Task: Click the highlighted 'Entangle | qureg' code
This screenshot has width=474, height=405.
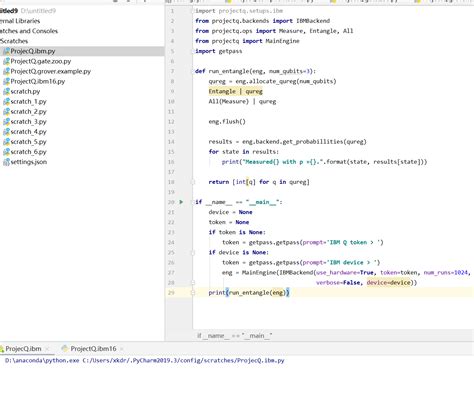Action: coord(236,91)
